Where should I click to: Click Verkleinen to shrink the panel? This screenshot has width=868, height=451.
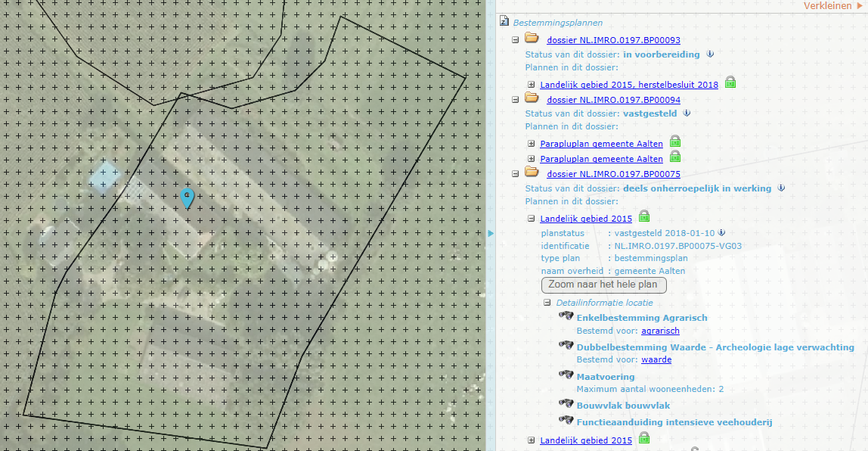(x=833, y=5)
